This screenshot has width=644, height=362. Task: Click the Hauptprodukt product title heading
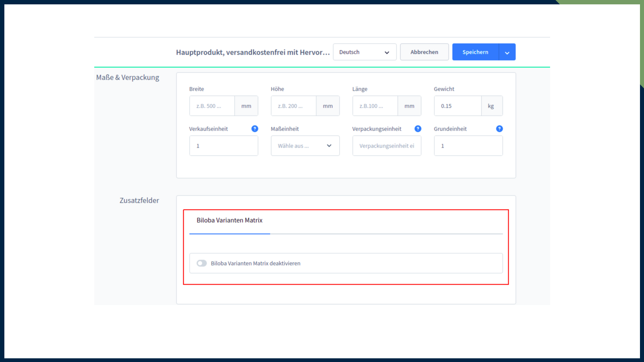[x=253, y=52]
